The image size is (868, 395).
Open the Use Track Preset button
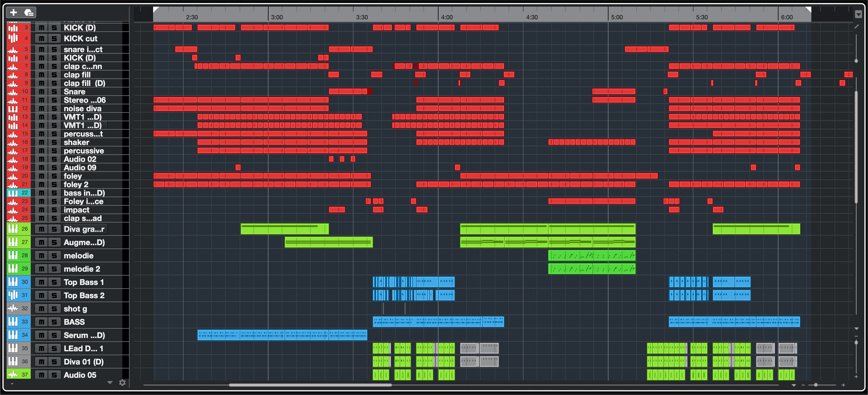[x=29, y=12]
